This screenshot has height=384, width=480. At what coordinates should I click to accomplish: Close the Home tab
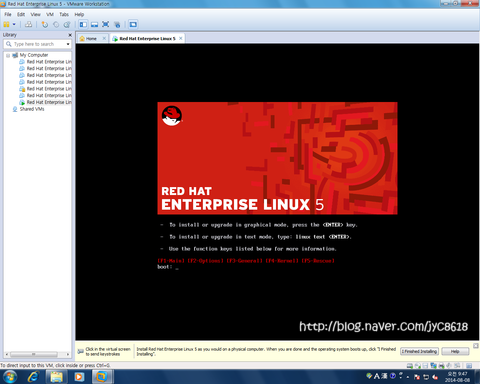104,39
